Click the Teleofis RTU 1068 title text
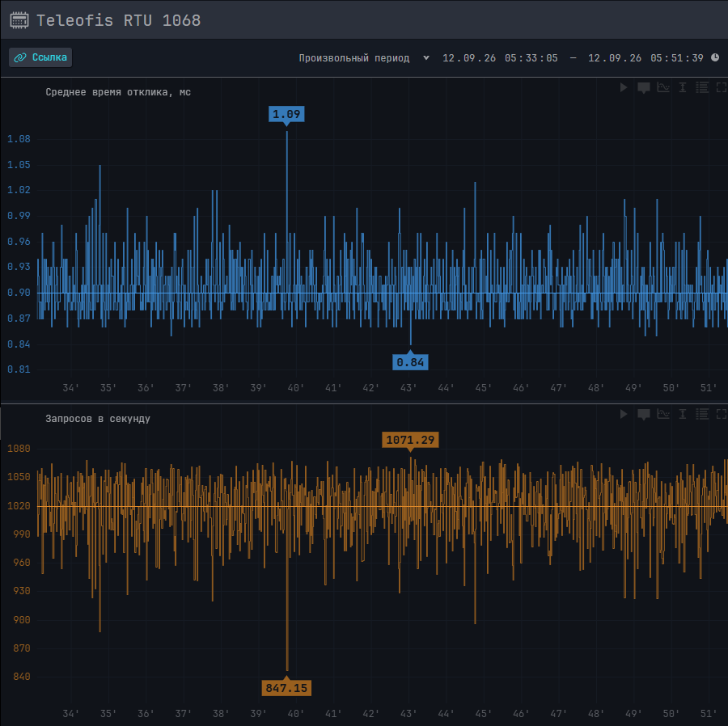728x726 pixels. pos(118,20)
